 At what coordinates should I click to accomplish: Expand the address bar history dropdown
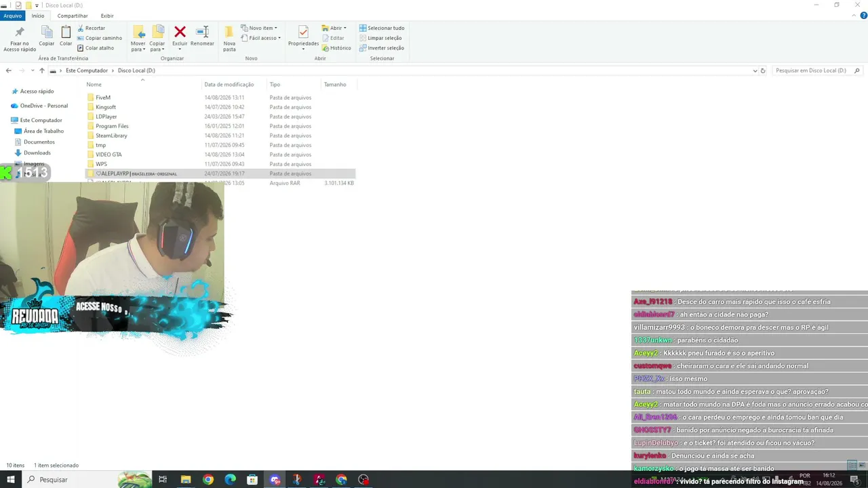click(755, 70)
